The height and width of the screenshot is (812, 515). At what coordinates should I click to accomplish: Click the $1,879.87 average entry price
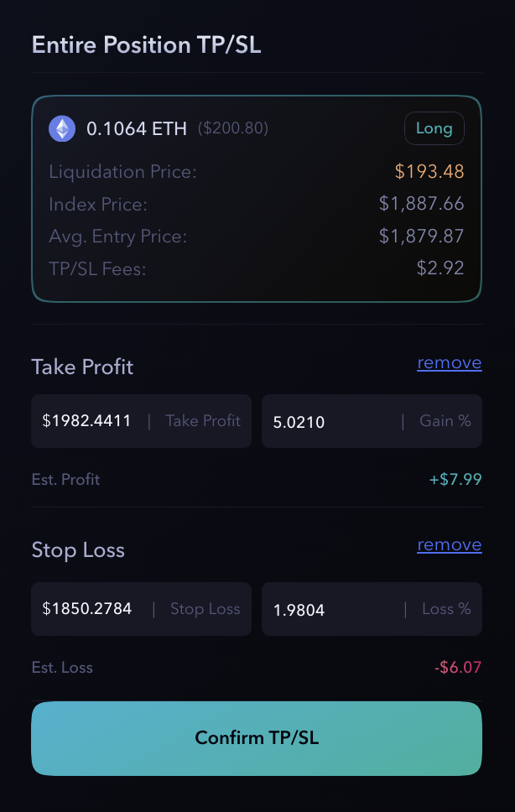click(x=421, y=237)
